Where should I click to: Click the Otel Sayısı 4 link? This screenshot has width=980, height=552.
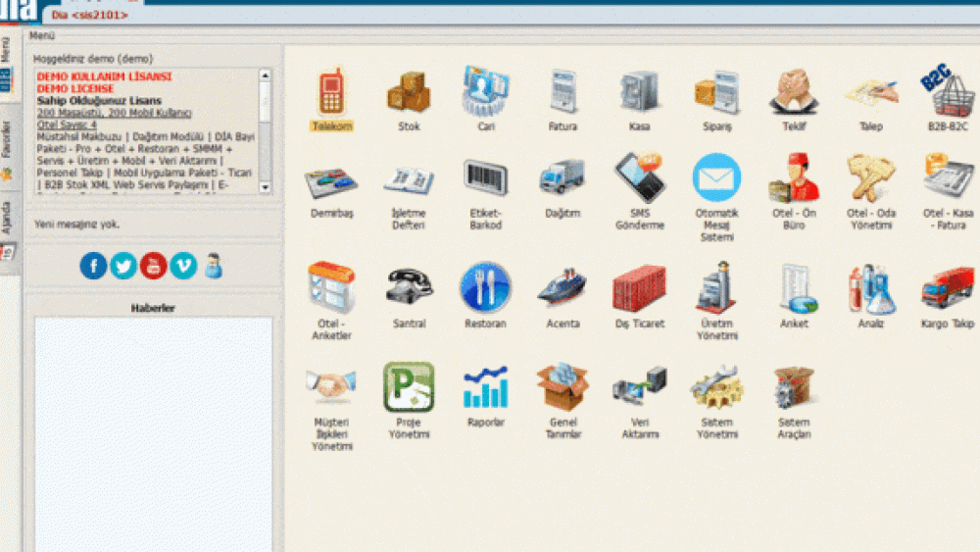coord(67,125)
